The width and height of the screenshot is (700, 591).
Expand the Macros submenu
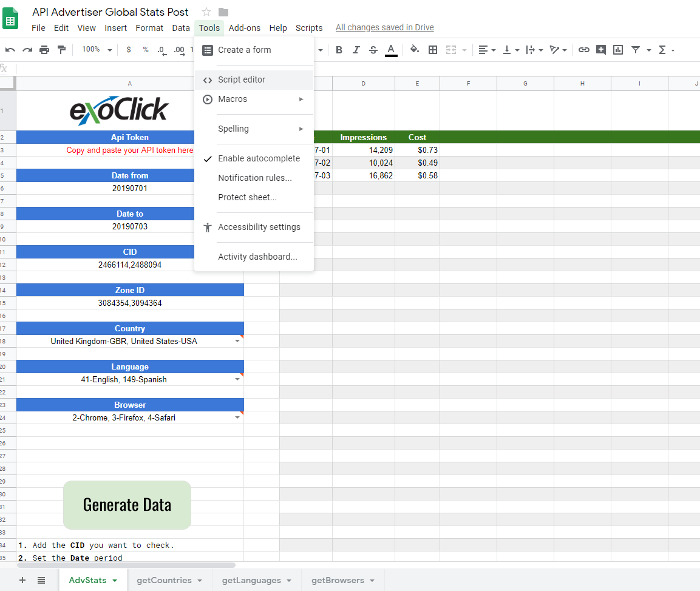[254, 99]
